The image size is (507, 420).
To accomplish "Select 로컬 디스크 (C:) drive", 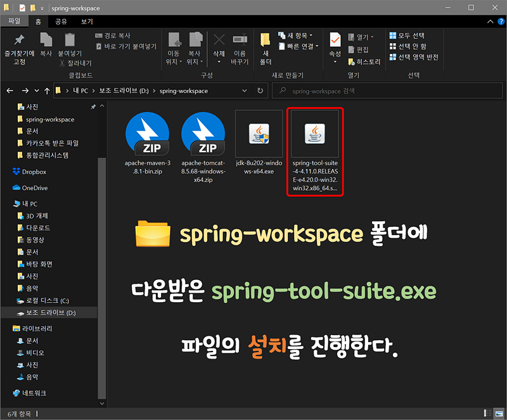I will pos(44,301).
